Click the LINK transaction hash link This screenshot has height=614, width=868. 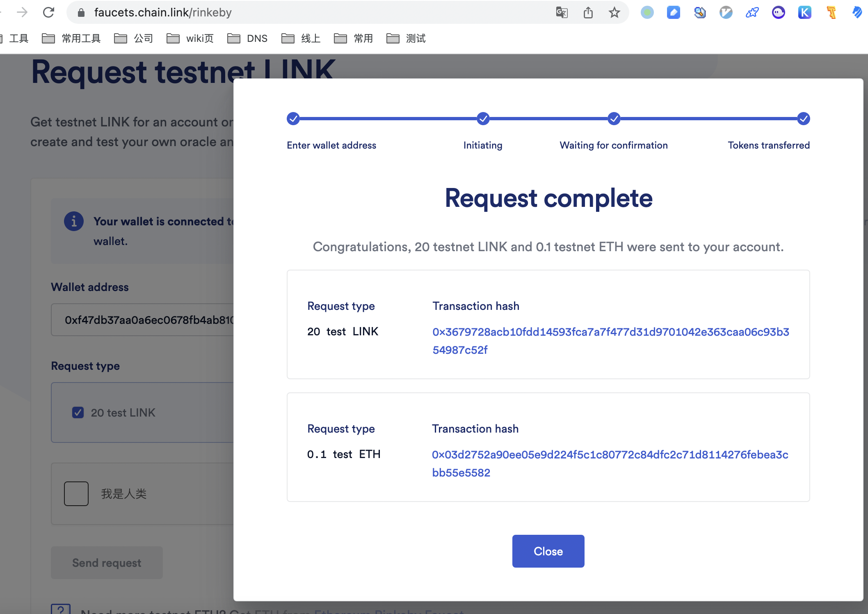[x=611, y=340]
